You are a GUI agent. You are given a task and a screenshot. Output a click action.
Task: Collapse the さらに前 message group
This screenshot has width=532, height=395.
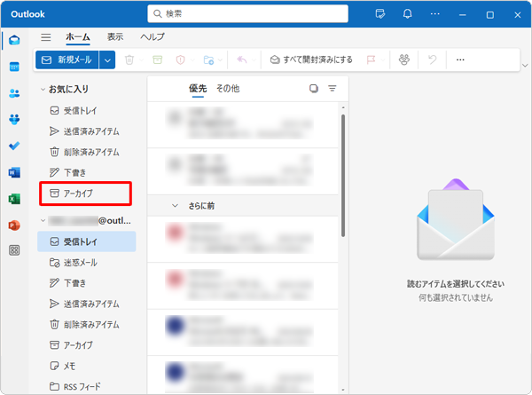[x=175, y=206]
